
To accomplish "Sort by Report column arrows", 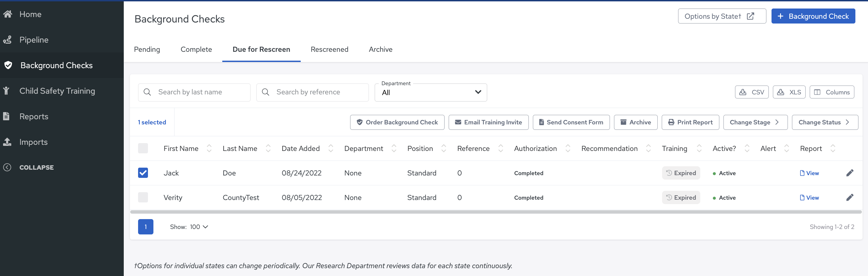I will coord(833,148).
